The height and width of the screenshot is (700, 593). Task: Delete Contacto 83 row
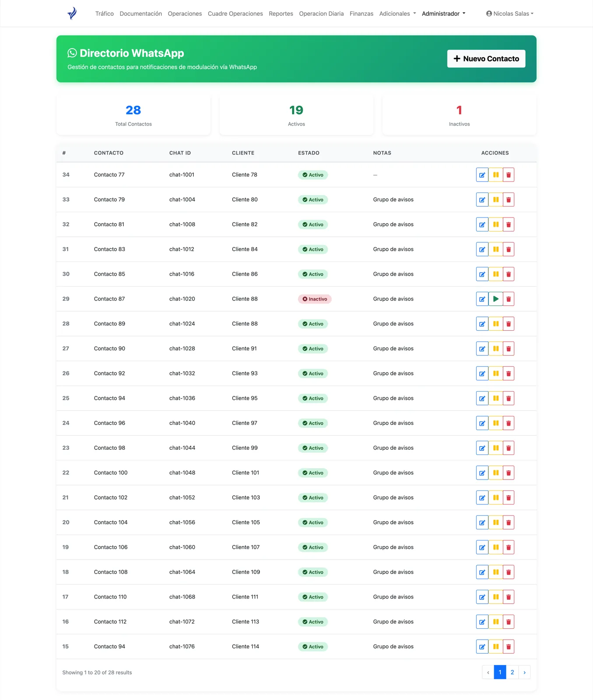509,249
